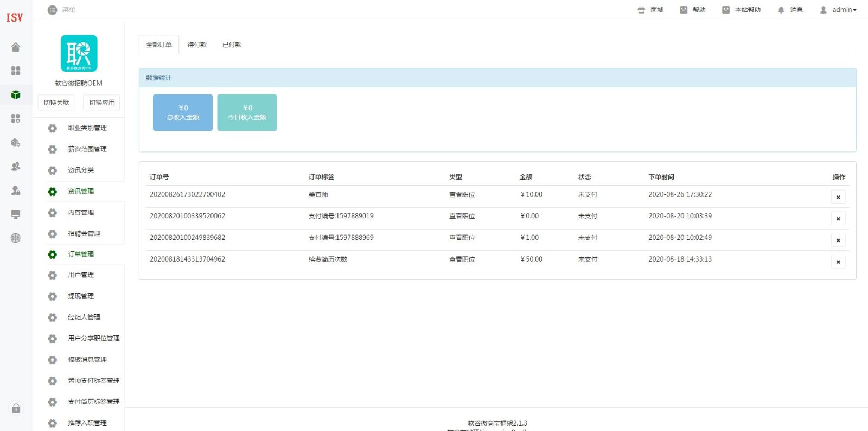Select order number 20200818143313704962
This screenshot has height=431, width=868.
[187, 259]
